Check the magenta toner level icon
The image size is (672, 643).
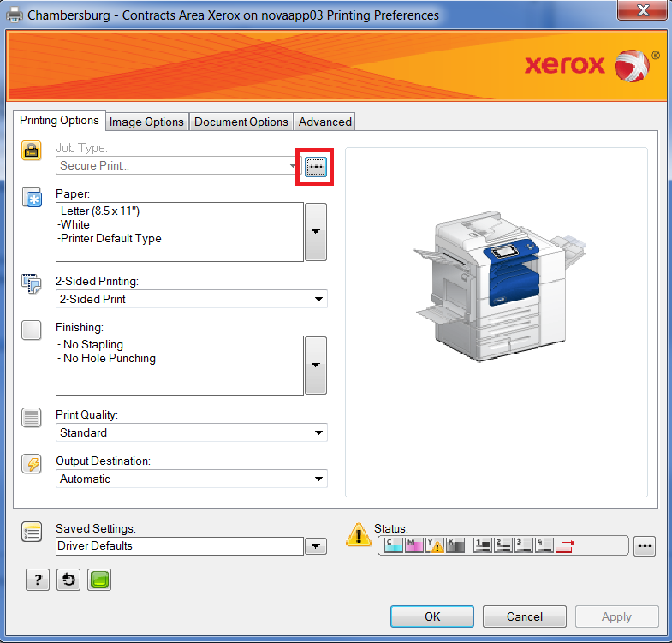coord(414,545)
